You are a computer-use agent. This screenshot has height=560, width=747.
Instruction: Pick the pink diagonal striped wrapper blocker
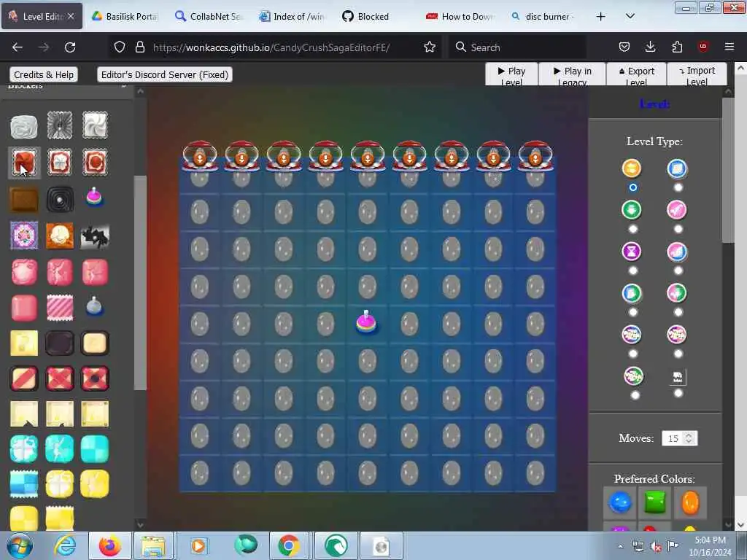pos(60,308)
